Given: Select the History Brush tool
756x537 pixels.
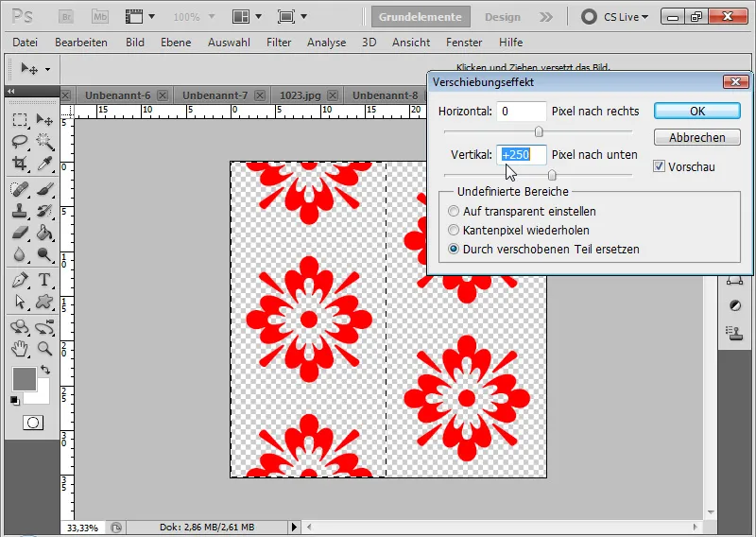Looking at the screenshot, I should tap(44, 211).
